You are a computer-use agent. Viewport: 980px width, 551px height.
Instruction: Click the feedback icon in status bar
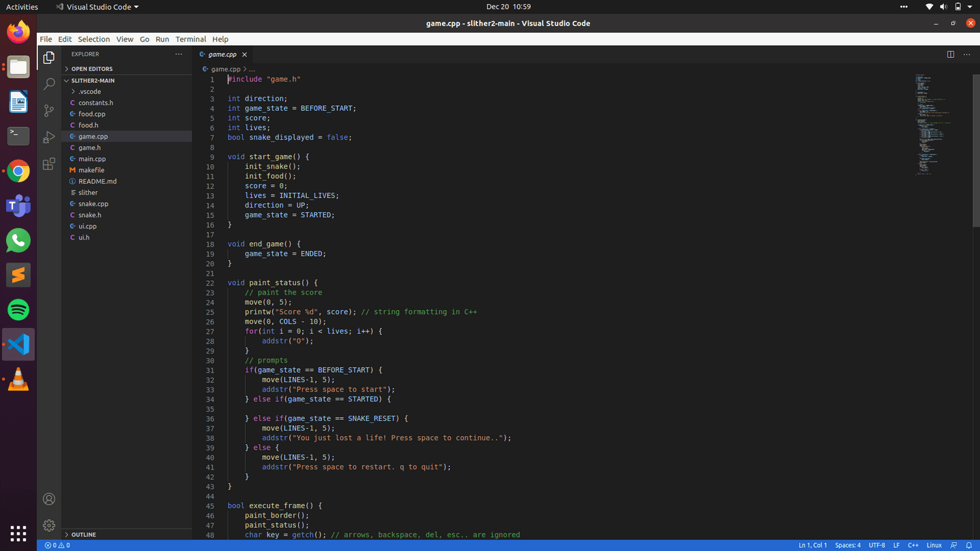(x=953, y=546)
